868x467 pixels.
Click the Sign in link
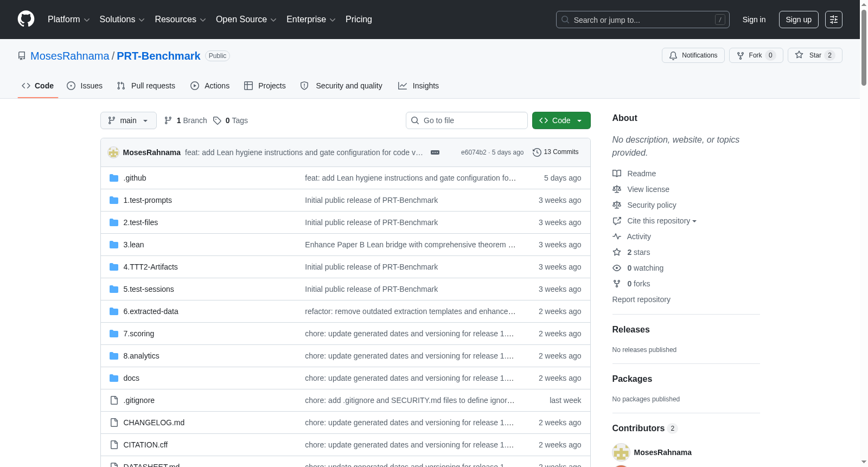(x=754, y=20)
